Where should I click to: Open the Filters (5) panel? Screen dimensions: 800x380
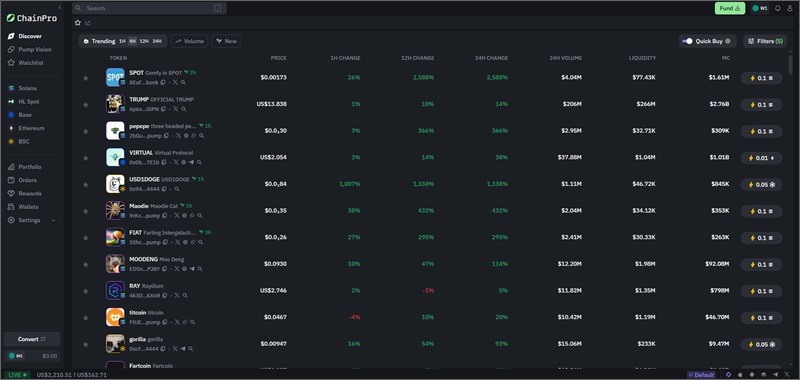[765, 41]
